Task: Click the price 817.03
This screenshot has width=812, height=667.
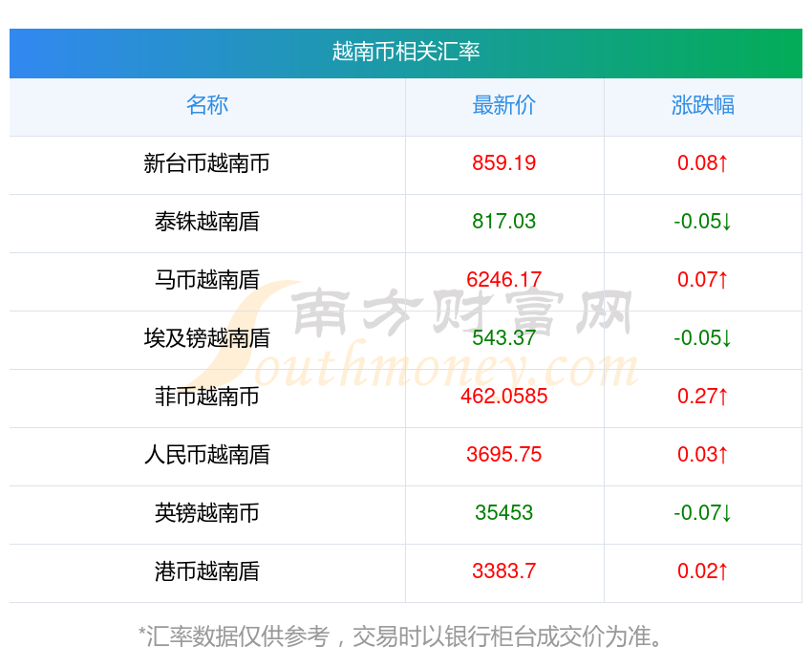Action: coord(503,222)
